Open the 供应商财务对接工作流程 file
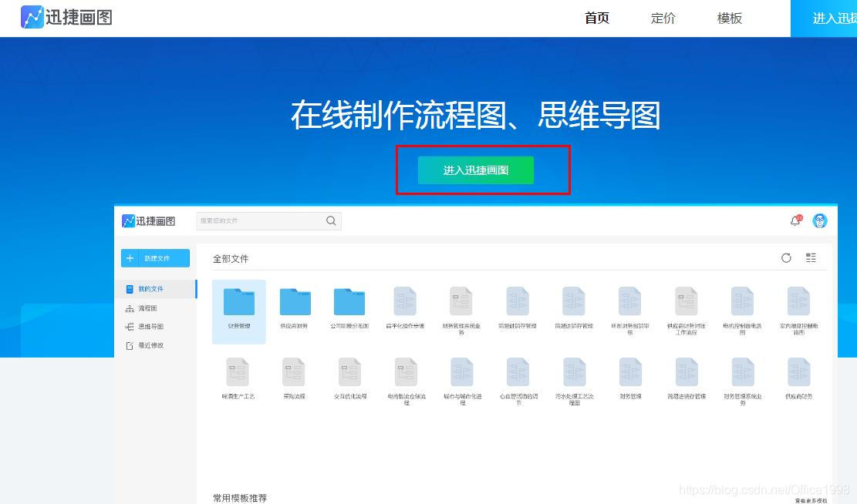The height and width of the screenshot is (504, 857). [x=686, y=310]
